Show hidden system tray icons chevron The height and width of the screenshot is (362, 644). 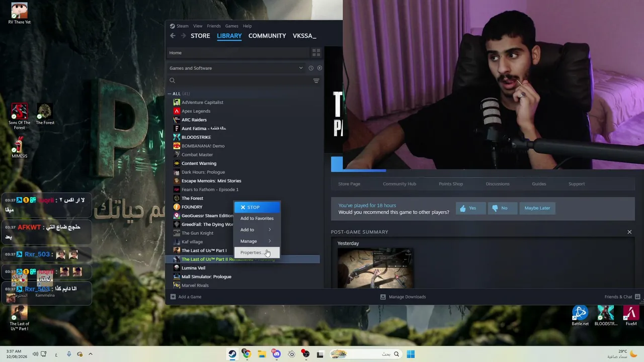point(91,354)
